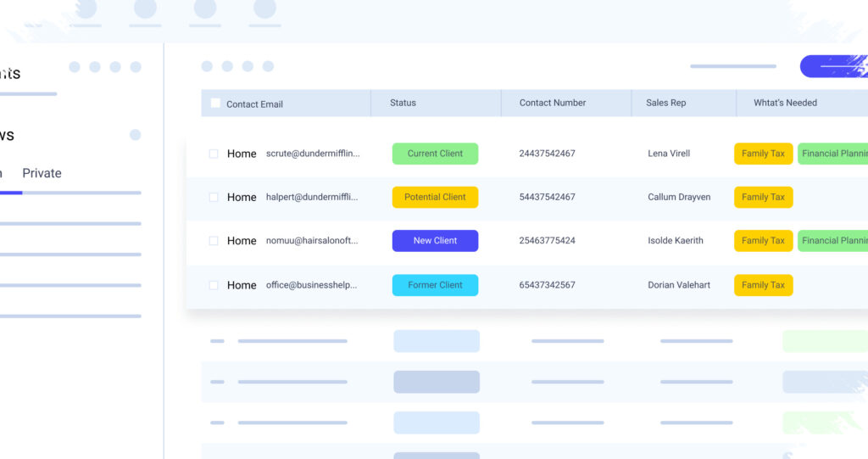Select the Whtat's Needed column header
The width and height of the screenshot is (868, 459).
[x=785, y=104]
